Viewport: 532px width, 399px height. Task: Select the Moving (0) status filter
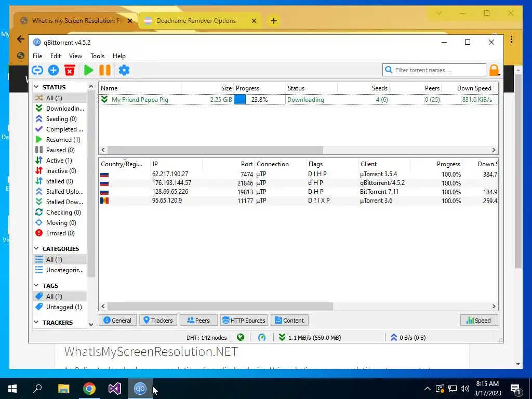pyautogui.click(x=60, y=223)
